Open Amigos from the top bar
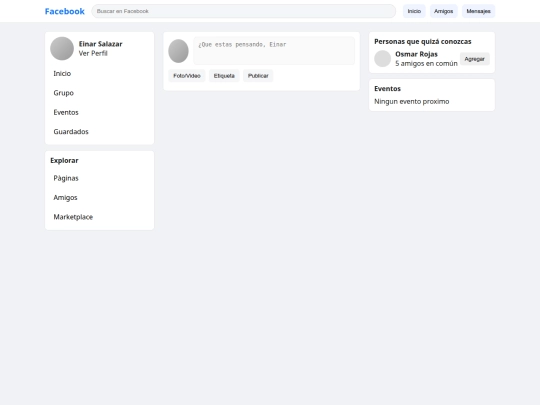Viewport: 540px width, 405px height. [x=444, y=11]
